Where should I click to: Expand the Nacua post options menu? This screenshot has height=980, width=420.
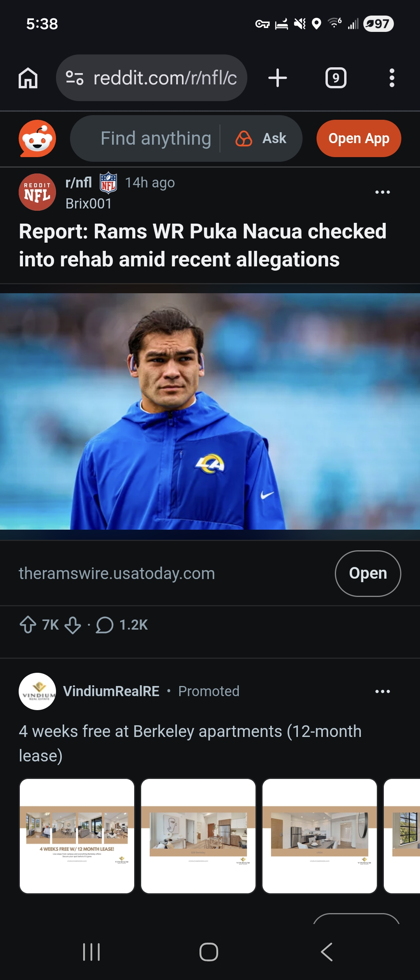tap(382, 192)
